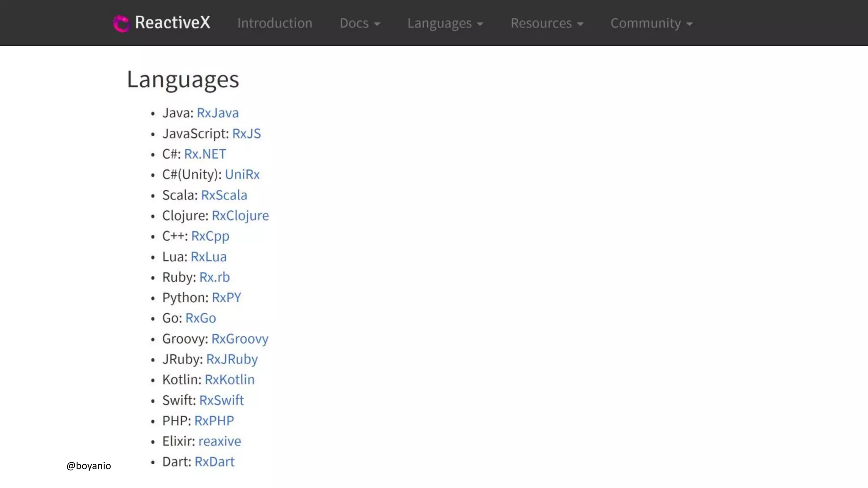The image size is (868, 488).
Task: Open the Community dropdown menu
Action: (651, 23)
